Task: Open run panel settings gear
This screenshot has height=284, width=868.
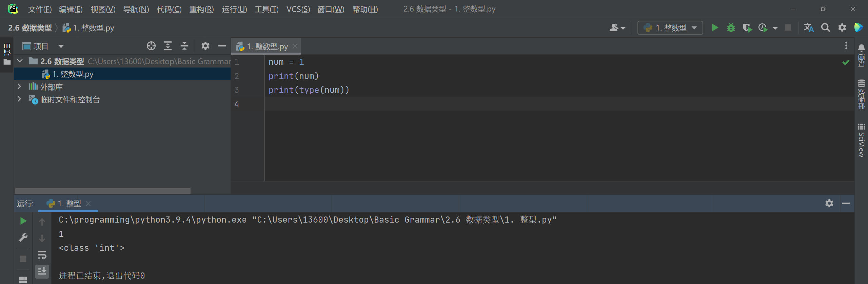Action: [x=829, y=203]
